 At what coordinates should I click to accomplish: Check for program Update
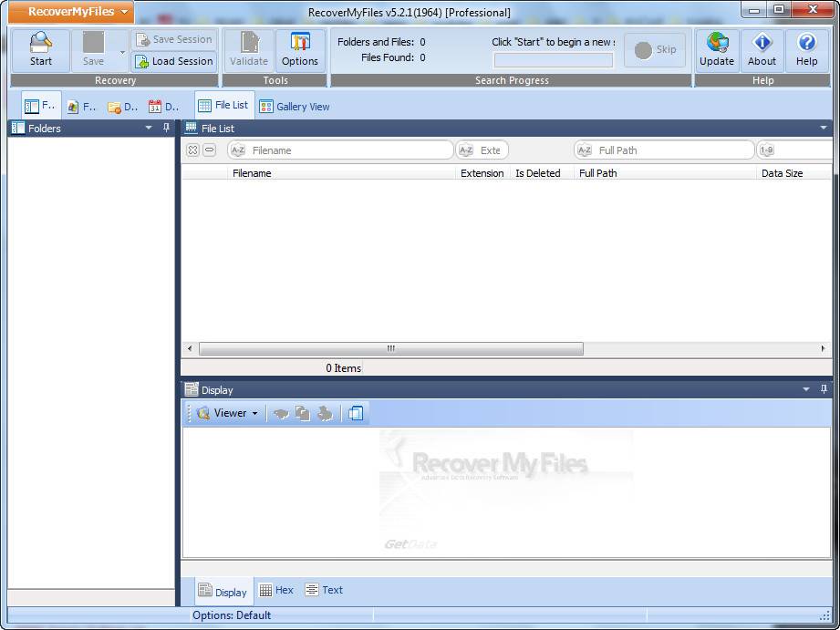tap(717, 50)
